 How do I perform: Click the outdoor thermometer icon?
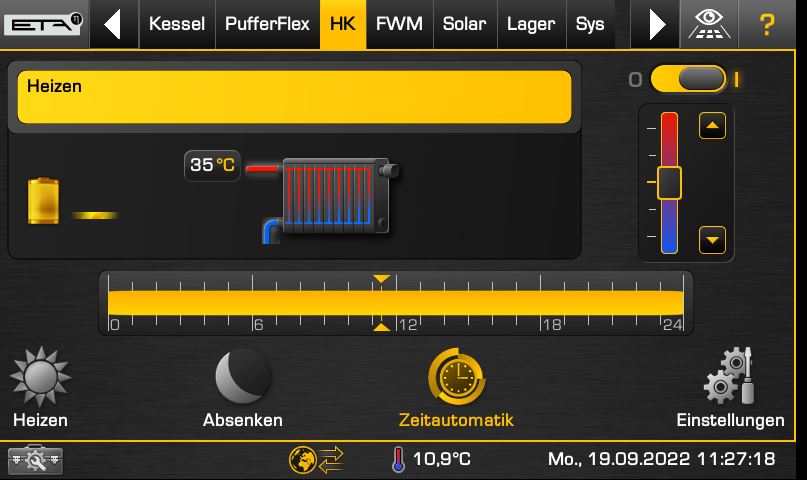pyautogui.click(x=398, y=459)
